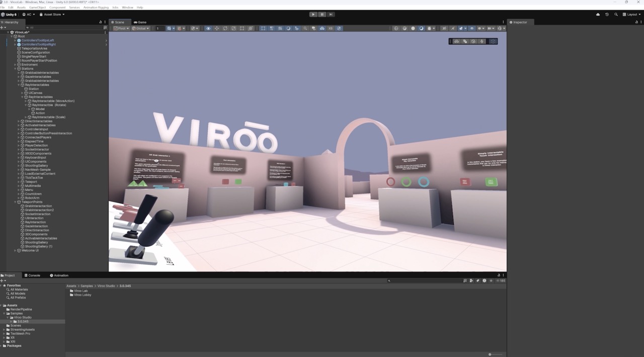The height and width of the screenshot is (357, 644).
Task: Click the Project search-by-type icon
Action: [471, 280]
